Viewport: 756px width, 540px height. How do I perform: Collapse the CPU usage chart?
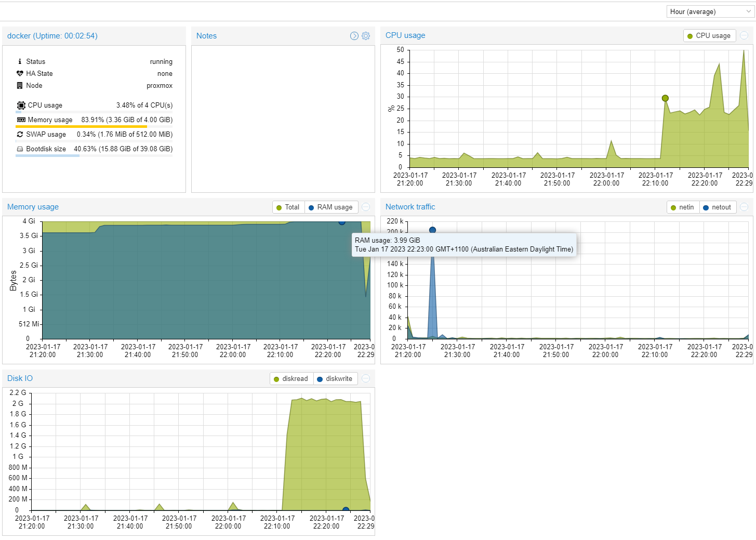(744, 35)
